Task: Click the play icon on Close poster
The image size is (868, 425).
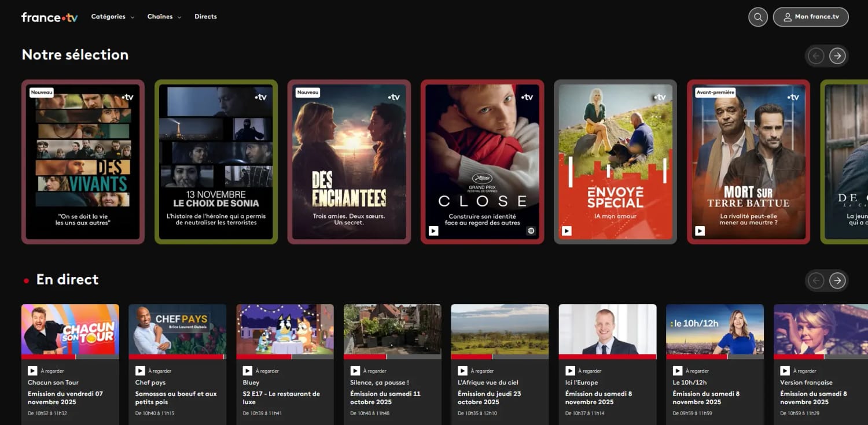Action: 433,231
